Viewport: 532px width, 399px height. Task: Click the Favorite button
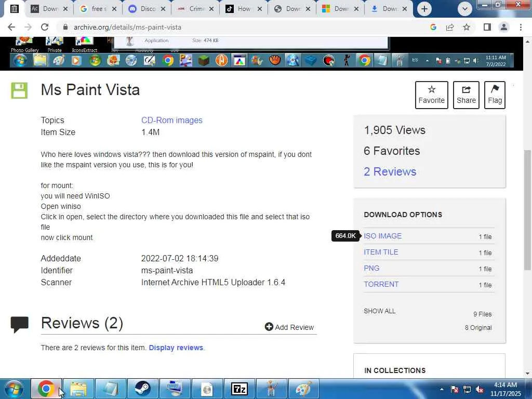coord(432,95)
